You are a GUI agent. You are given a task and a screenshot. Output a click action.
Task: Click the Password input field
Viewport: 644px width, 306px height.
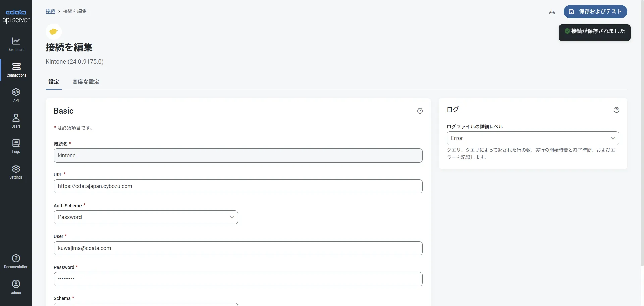point(238,279)
